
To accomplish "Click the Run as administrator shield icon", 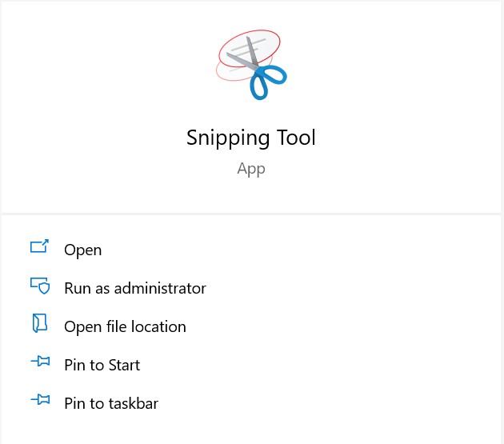I will (40, 286).
